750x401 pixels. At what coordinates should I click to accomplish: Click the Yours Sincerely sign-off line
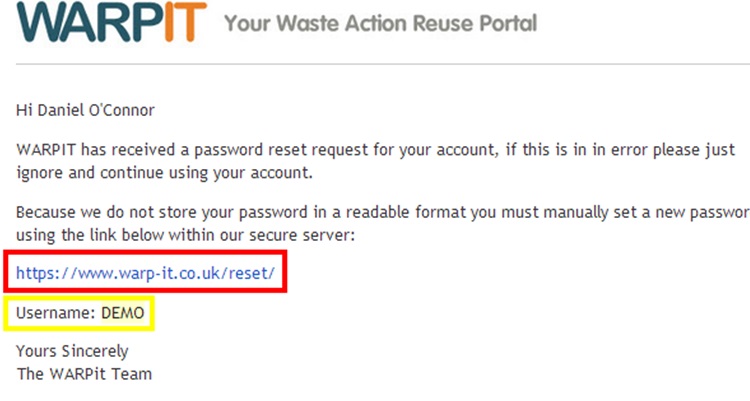click(72, 351)
